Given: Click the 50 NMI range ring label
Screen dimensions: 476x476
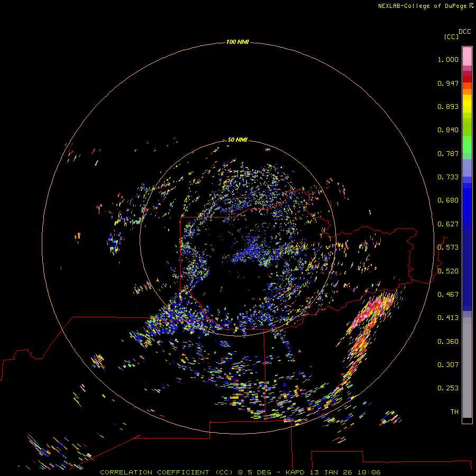Looking at the screenshot, I should pos(237,140).
